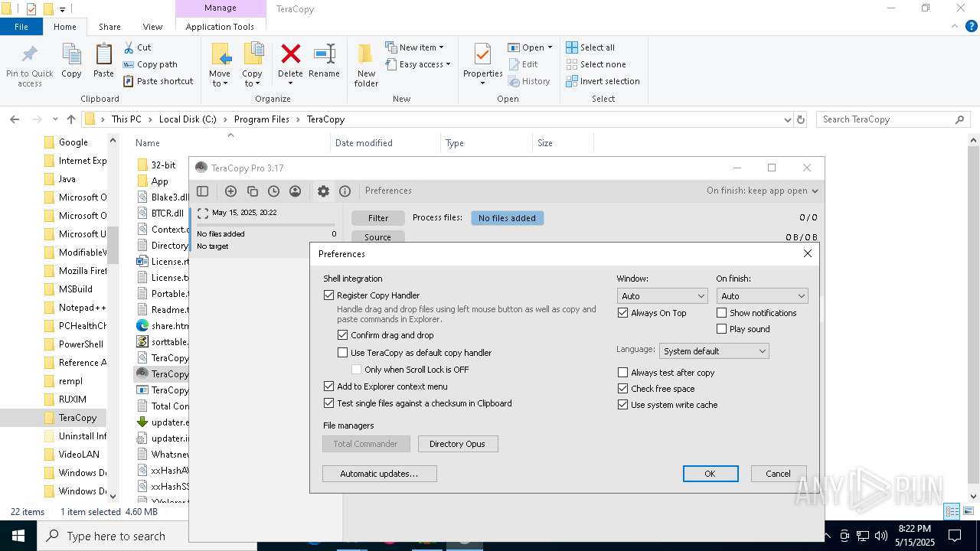The image size is (980, 551).
Task: Click the Home ribbon tab
Action: click(x=65, y=27)
